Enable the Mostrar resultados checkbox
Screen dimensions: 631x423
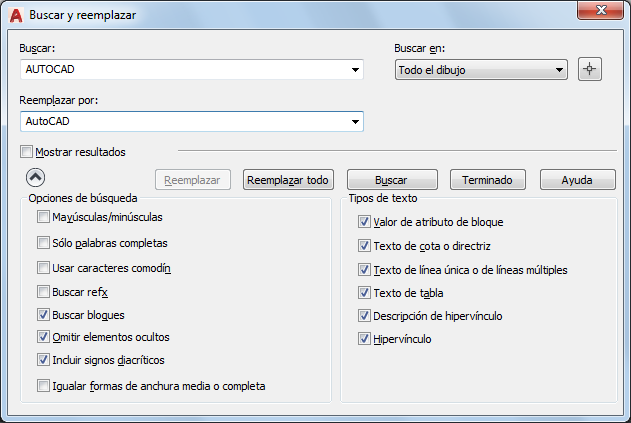coord(27,152)
